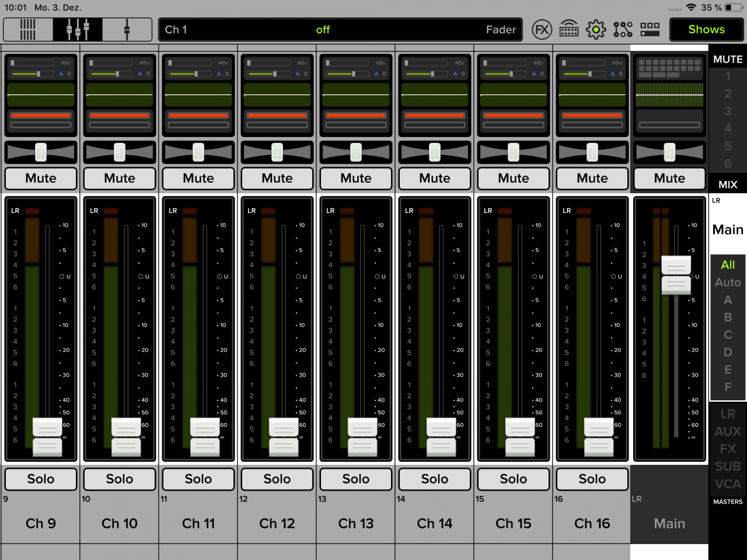
Task: Open Ch 9 EQ curve thumbnail
Action: click(x=41, y=94)
